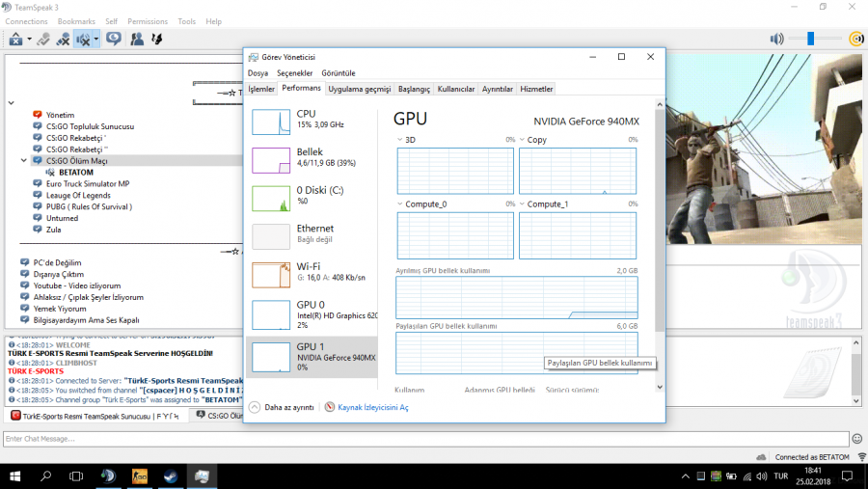Switch to the Başlangıç tab

pos(414,89)
